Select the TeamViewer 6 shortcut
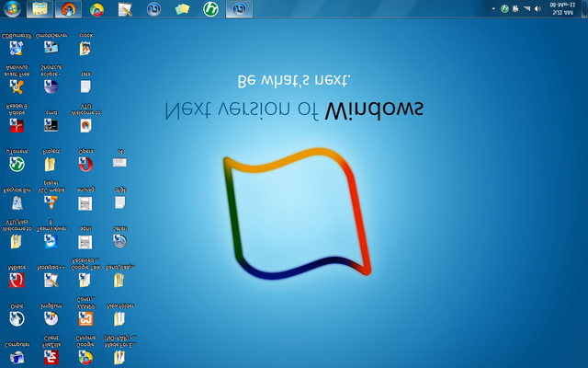This screenshot has width=588, height=368. [51, 235]
